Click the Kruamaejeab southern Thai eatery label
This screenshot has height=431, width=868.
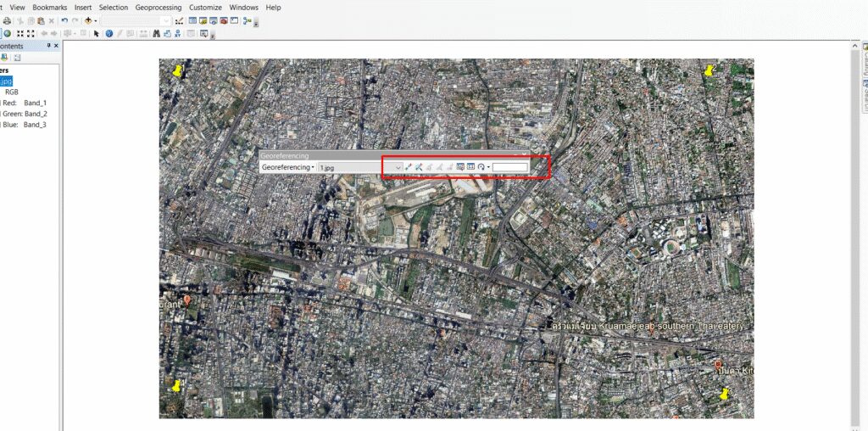tap(648, 327)
